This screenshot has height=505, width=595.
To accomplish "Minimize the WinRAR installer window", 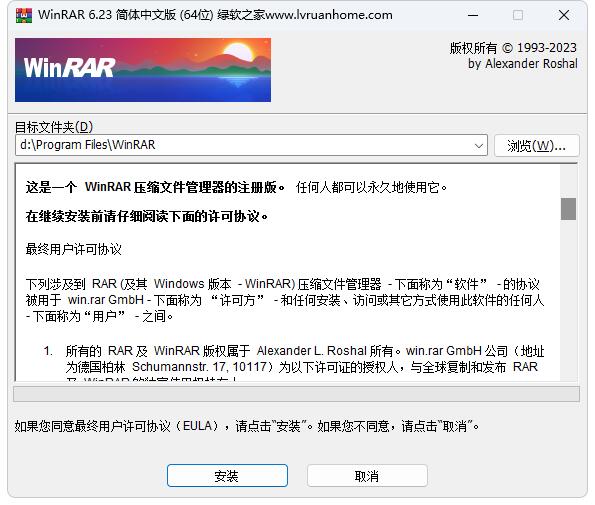I will click(x=473, y=15).
